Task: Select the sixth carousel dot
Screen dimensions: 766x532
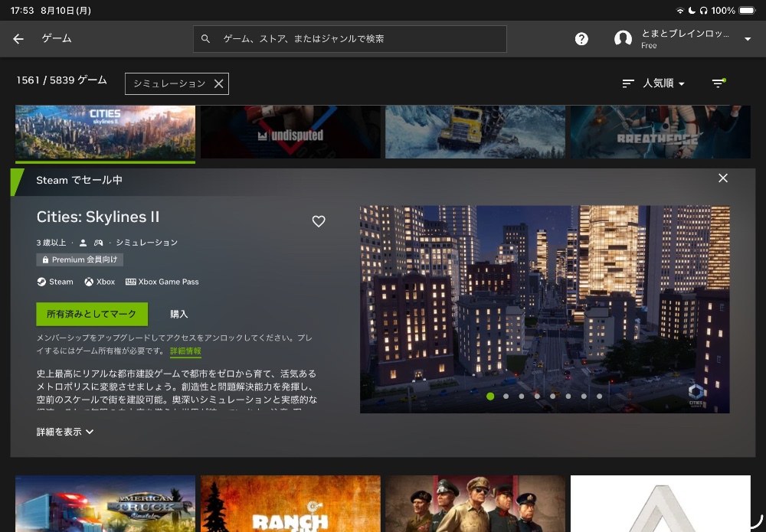Action: [568, 397]
